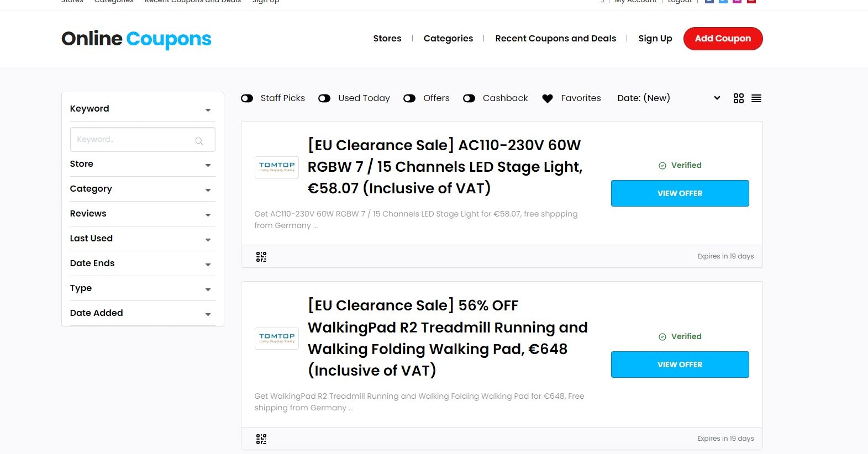Image resolution: width=868 pixels, height=454 pixels.
Task: Toggle the Cashback filter switch
Action: [469, 98]
